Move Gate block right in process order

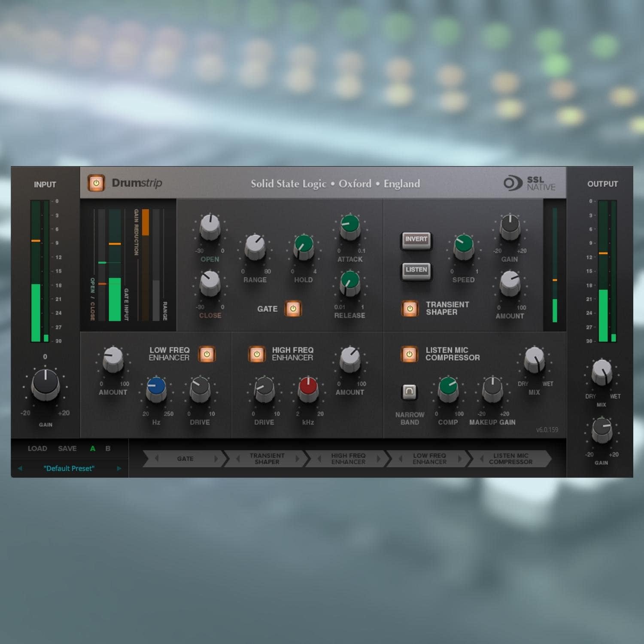coord(216,459)
